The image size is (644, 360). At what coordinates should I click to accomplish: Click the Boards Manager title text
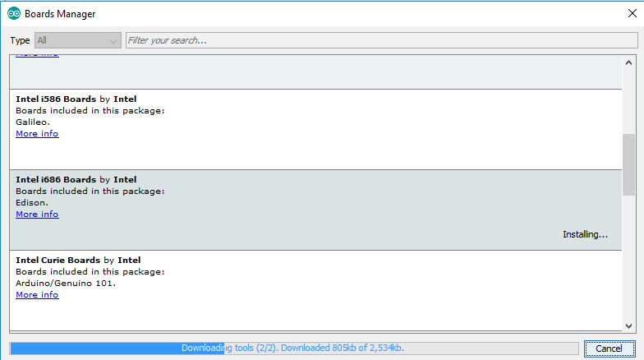(x=60, y=13)
